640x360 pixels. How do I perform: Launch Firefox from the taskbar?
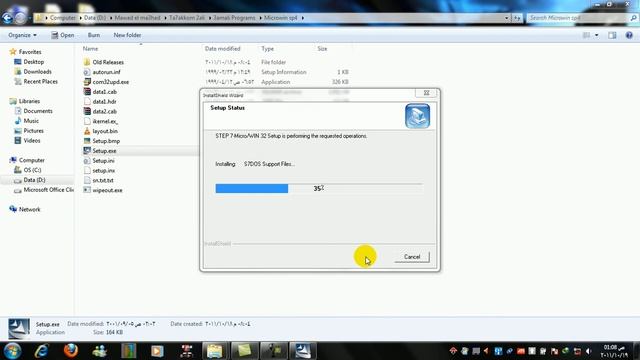(x=71, y=351)
